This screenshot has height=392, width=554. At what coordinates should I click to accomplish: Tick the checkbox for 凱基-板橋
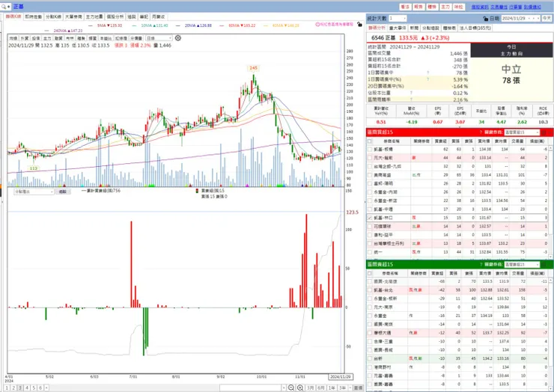tap(370, 150)
